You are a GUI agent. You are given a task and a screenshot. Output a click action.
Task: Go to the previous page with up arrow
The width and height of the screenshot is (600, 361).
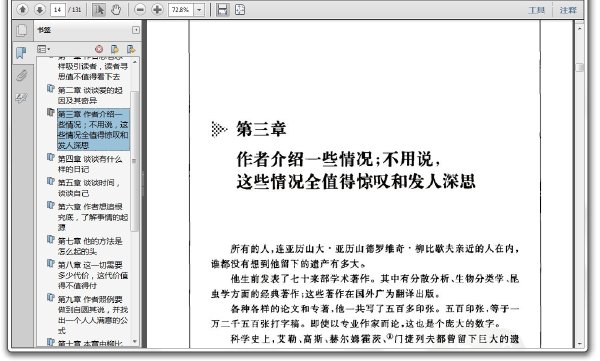point(23,10)
